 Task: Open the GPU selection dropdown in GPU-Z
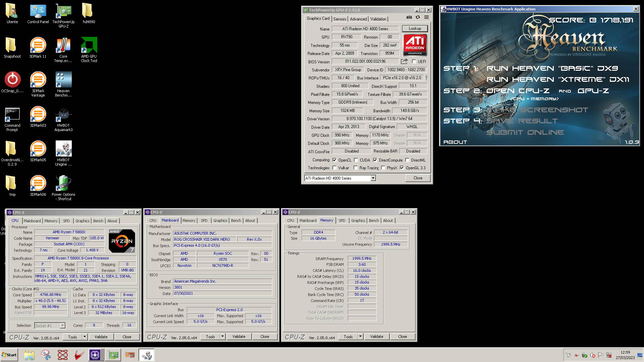(x=373, y=178)
